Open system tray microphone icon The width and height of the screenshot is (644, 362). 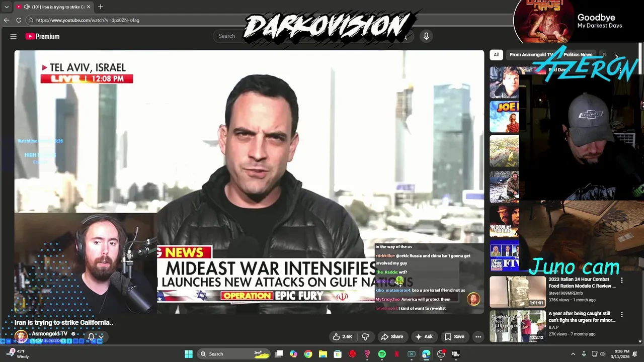pos(584,354)
